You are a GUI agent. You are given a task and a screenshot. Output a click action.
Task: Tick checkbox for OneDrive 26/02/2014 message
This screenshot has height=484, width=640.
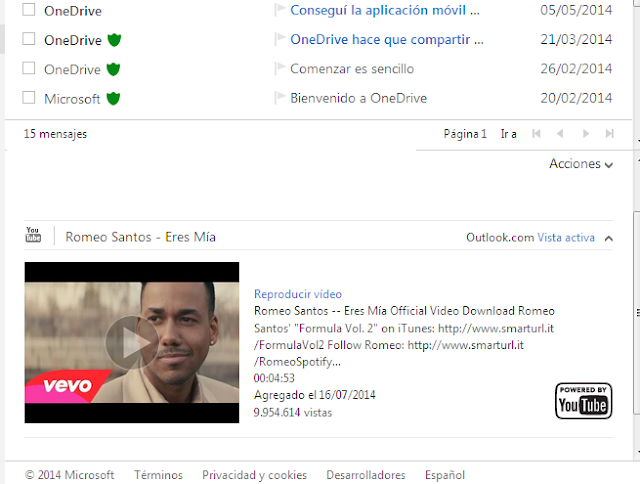point(29,68)
